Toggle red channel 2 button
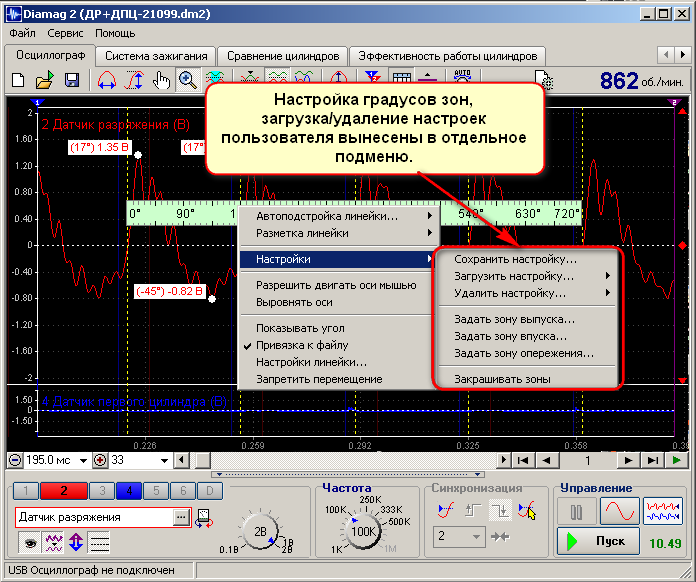 pos(64,491)
